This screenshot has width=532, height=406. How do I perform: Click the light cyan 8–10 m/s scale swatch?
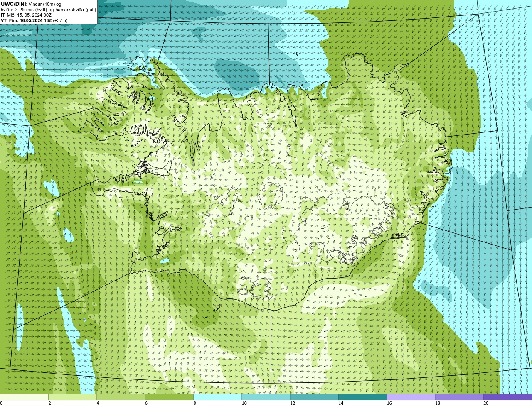(x=217, y=397)
